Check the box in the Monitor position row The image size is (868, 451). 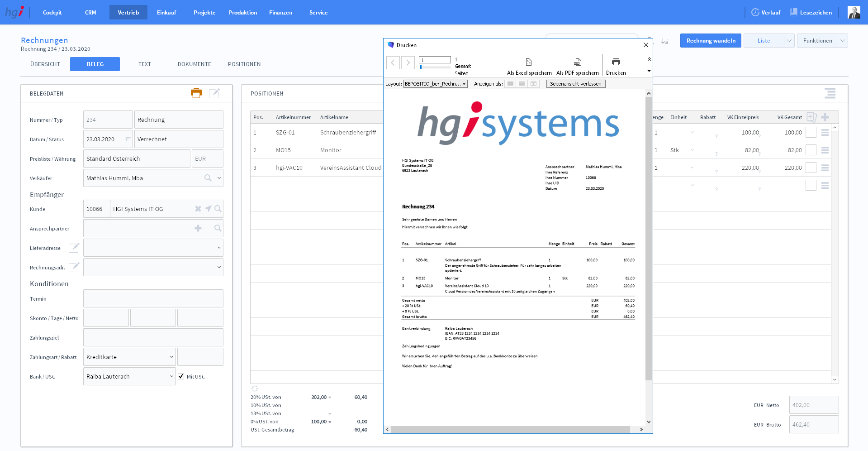coord(811,150)
